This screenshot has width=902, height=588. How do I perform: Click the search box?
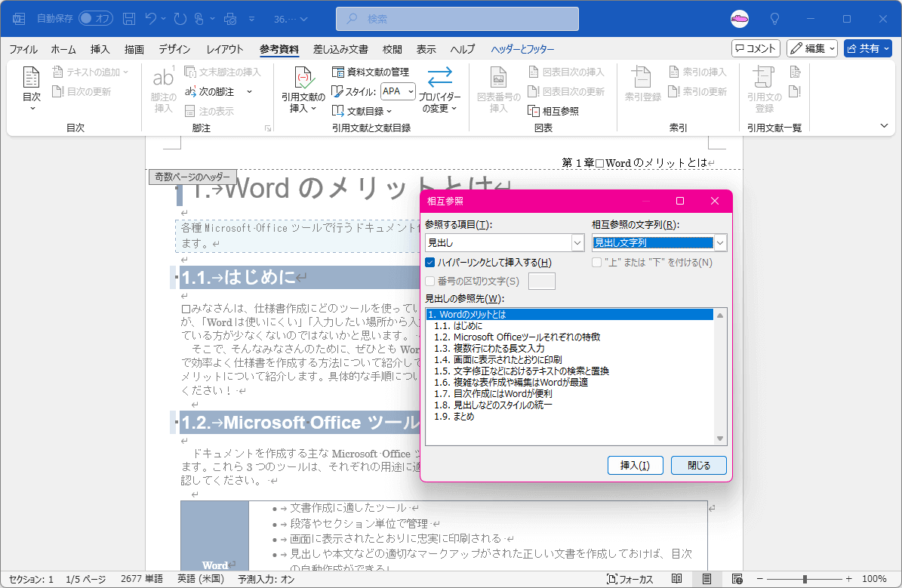pyautogui.click(x=457, y=19)
